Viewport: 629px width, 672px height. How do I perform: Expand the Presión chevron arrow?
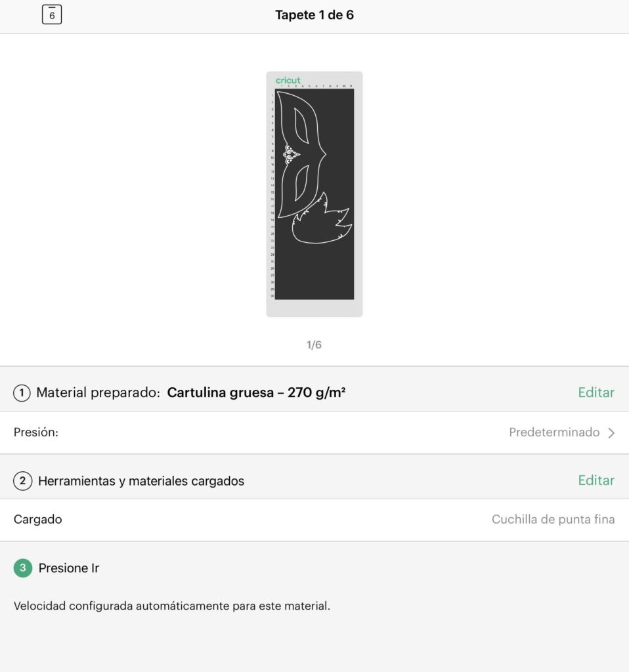(611, 433)
